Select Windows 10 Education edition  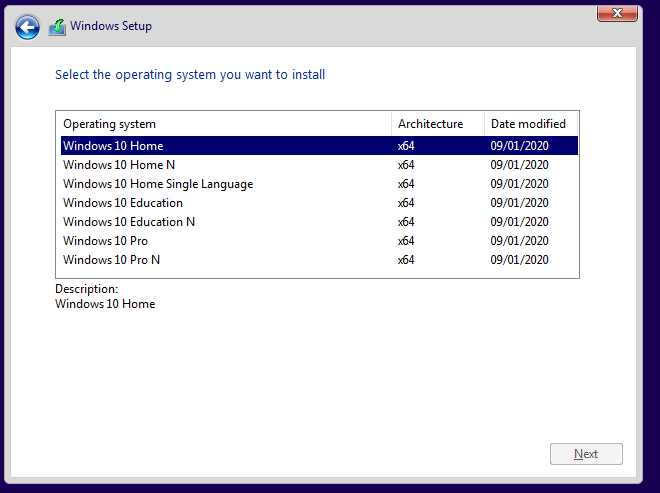319,203
